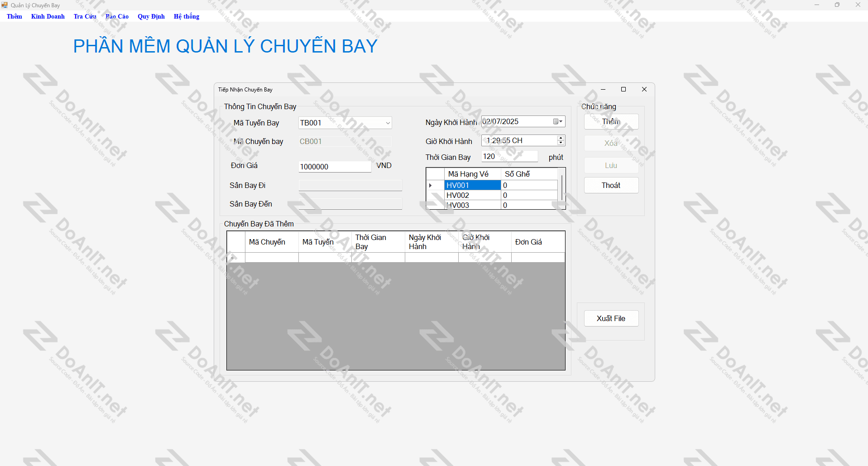Click the Đơn Giá input field
This screenshot has height=466, width=868.
pyautogui.click(x=335, y=167)
